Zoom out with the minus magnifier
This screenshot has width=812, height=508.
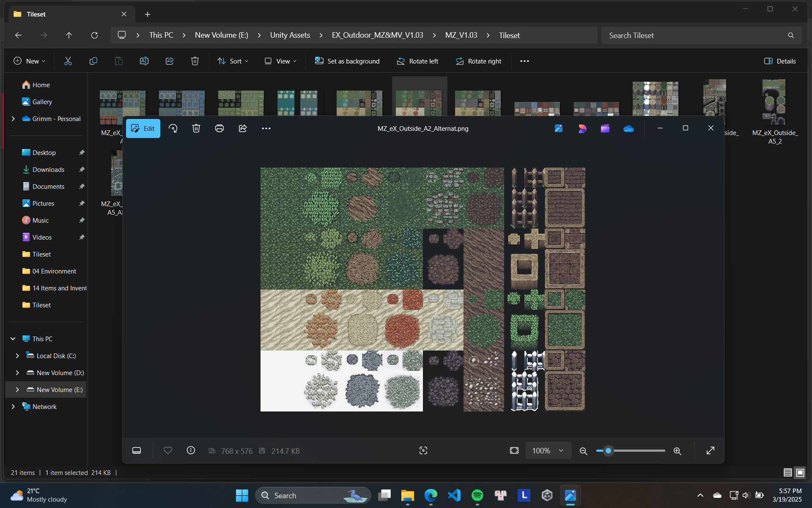[x=583, y=451]
